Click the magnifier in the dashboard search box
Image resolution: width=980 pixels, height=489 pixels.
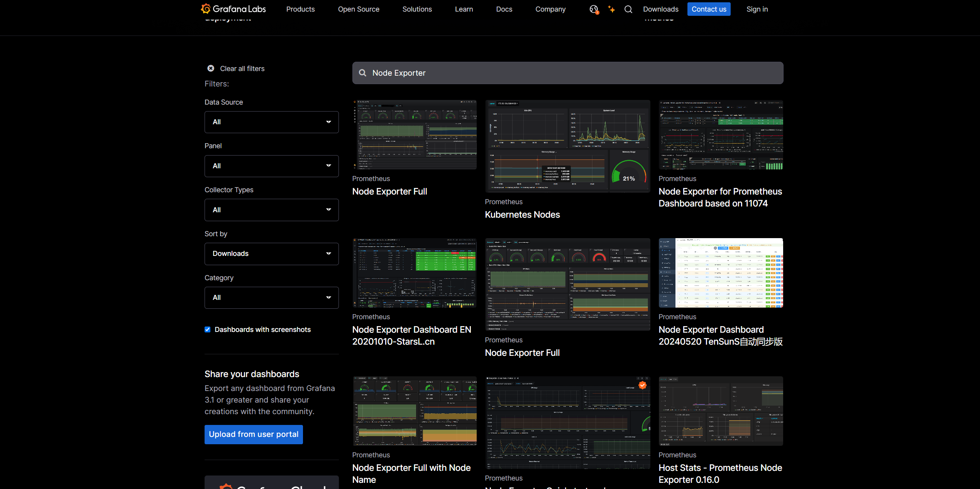(362, 73)
